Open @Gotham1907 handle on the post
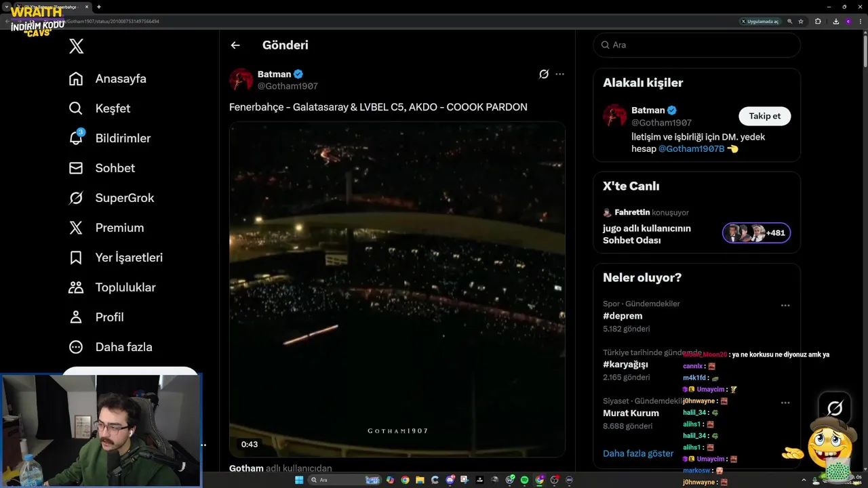Viewport: 868px width, 488px height. (288, 86)
